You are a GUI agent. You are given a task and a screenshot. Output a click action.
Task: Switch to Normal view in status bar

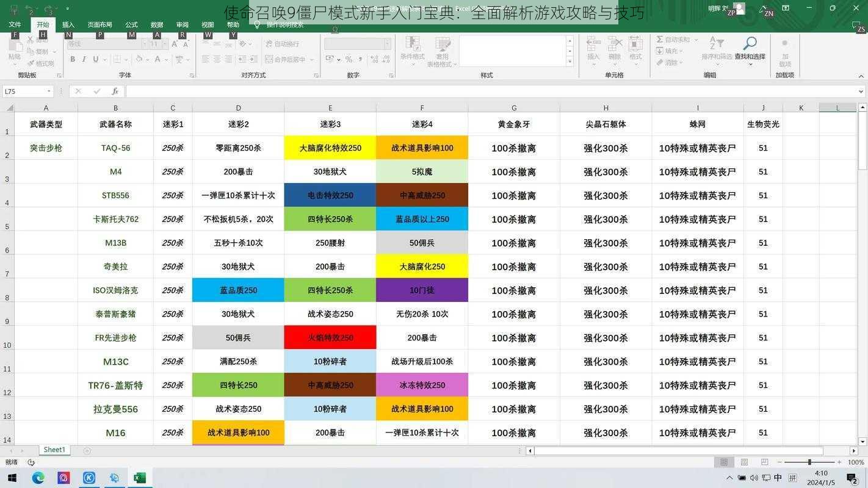tap(724, 462)
